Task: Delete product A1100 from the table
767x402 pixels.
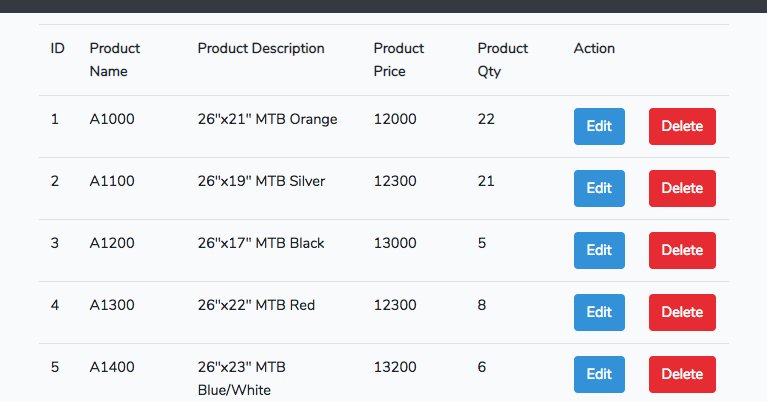Action: pos(682,189)
